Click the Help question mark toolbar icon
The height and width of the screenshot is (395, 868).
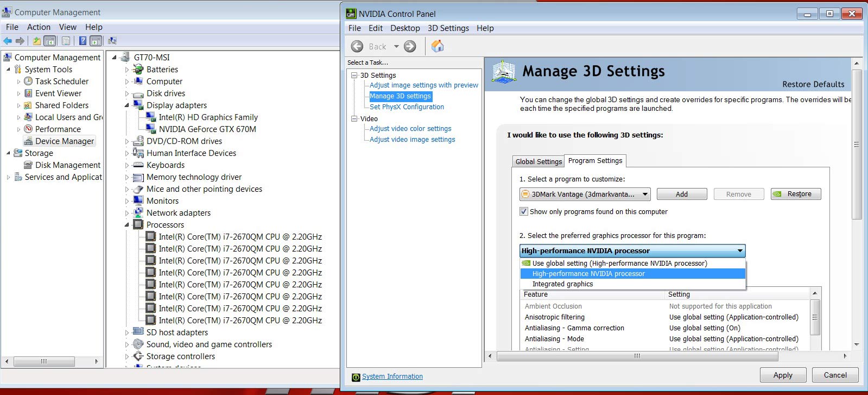[83, 41]
